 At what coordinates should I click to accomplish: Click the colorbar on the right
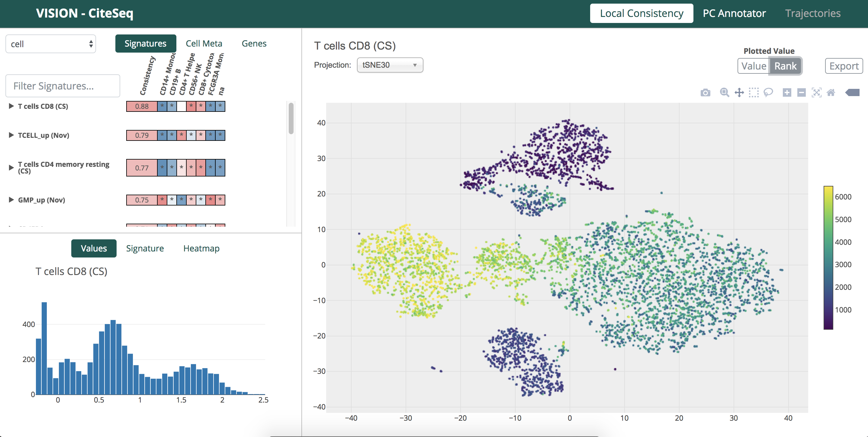coord(828,256)
